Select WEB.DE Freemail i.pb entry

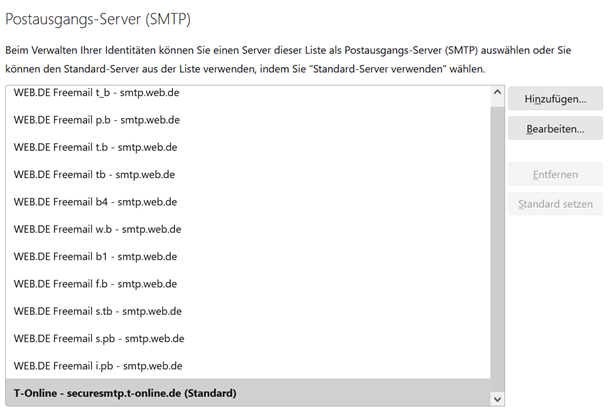coord(98,365)
